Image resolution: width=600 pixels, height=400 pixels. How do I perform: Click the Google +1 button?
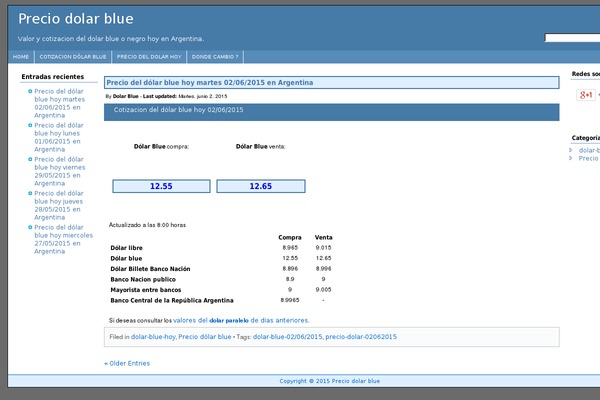point(585,95)
